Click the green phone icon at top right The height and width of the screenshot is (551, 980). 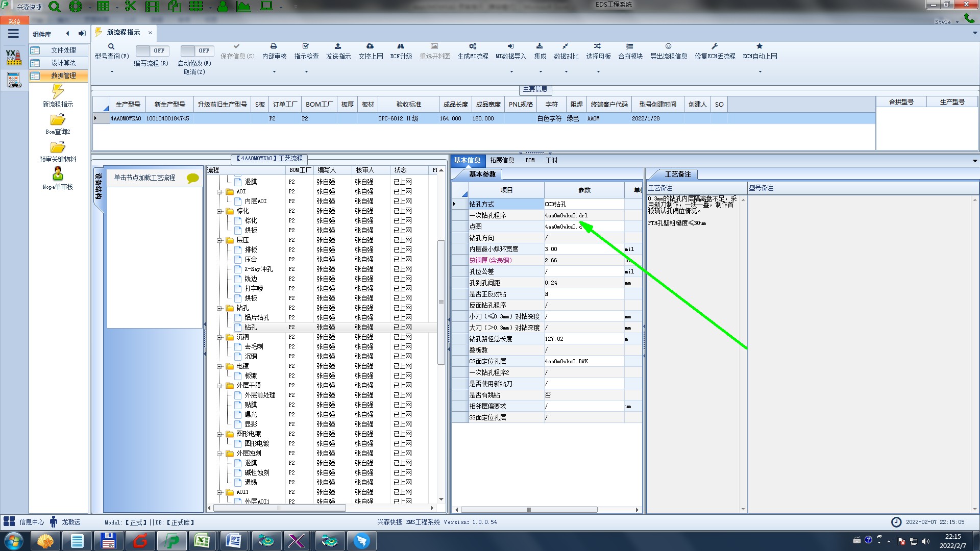969,18
